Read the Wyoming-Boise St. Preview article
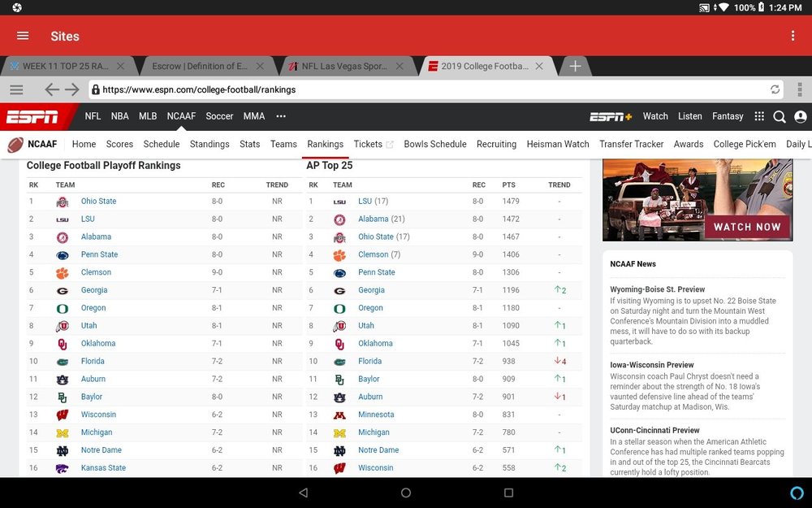Image resolution: width=812 pixels, height=508 pixels. pyautogui.click(x=657, y=289)
